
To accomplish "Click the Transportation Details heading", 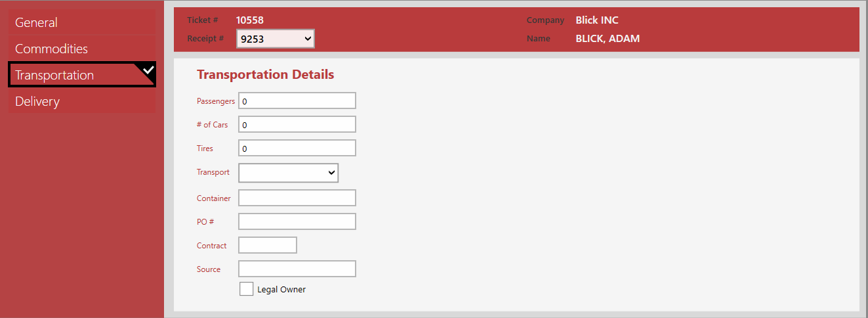I will point(266,74).
